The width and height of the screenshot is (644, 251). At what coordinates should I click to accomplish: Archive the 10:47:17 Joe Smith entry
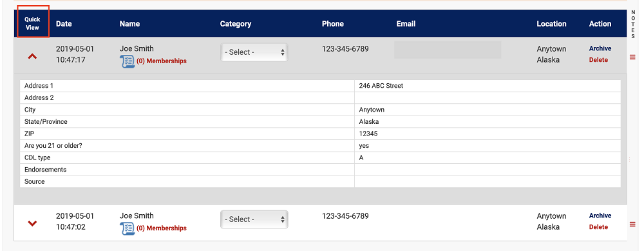point(600,48)
